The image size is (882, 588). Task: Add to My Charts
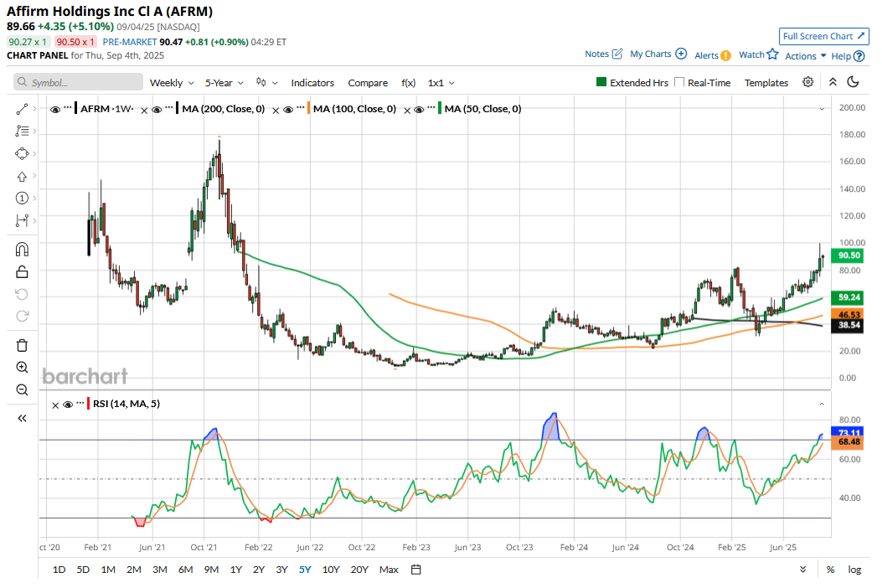[658, 54]
